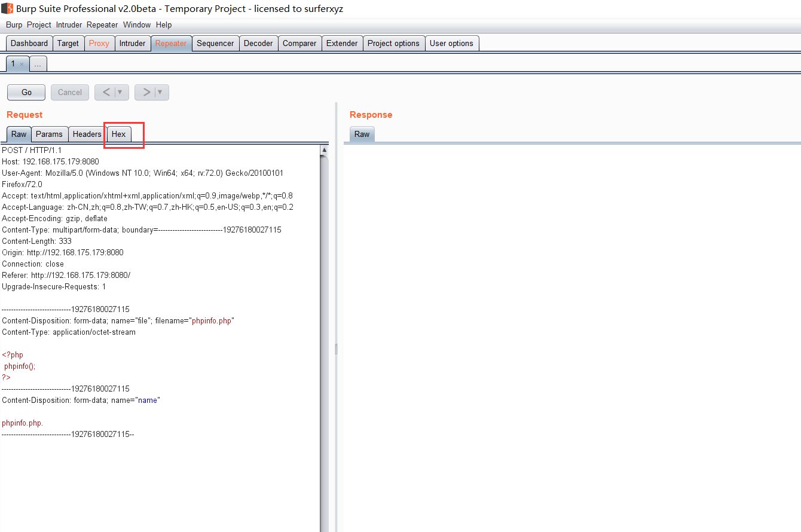Image resolution: width=801 pixels, height=532 pixels.
Task: Click the Accept-Language header line
Action: (x=148, y=207)
